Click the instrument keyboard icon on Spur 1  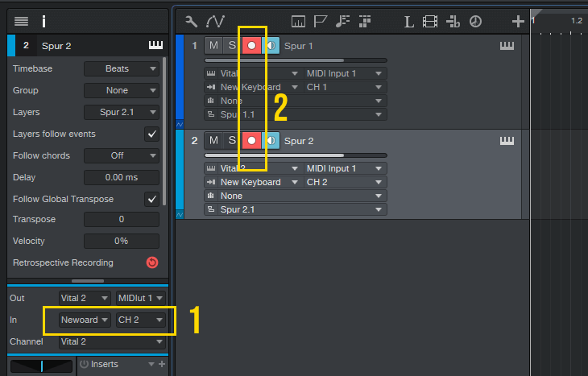coord(507,46)
